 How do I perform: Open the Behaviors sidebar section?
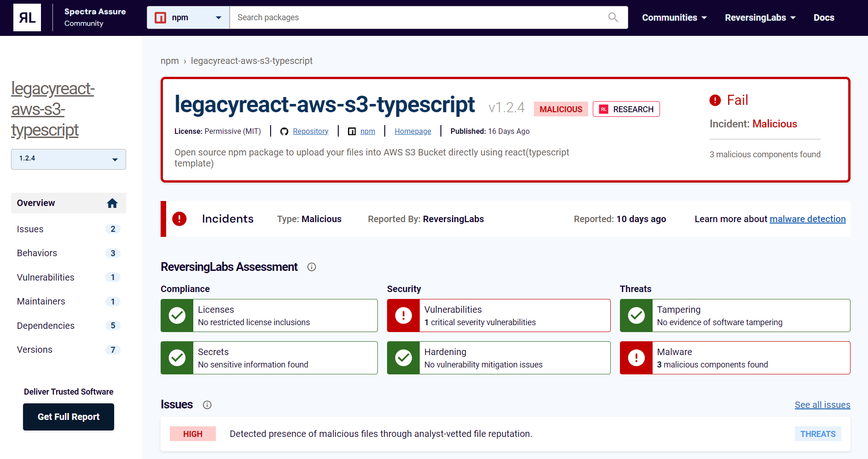point(69,253)
